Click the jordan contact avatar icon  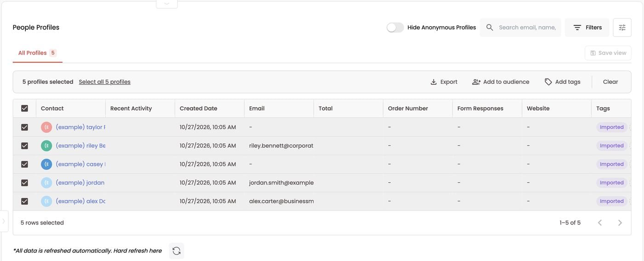tap(46, 183)
